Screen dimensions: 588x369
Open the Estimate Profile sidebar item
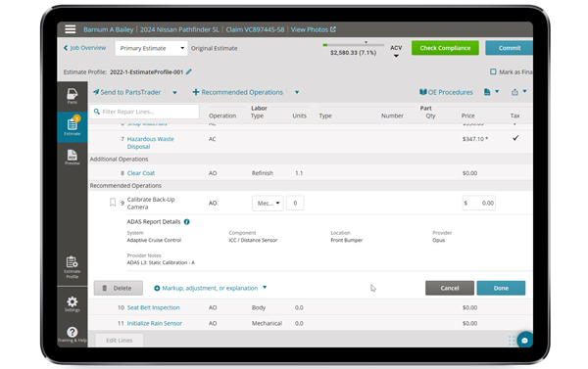click(x=72, y=267)
